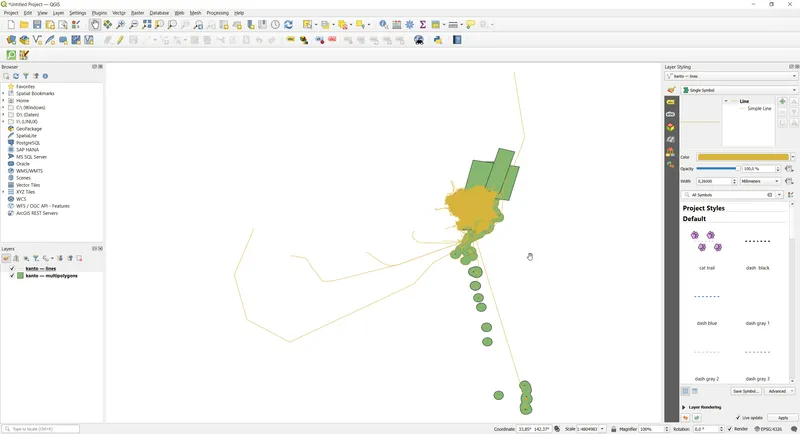Open the Single Symbol renderer dropdown
The height and width of the screenshot is (434, 800).
click(x=739, y=90)
